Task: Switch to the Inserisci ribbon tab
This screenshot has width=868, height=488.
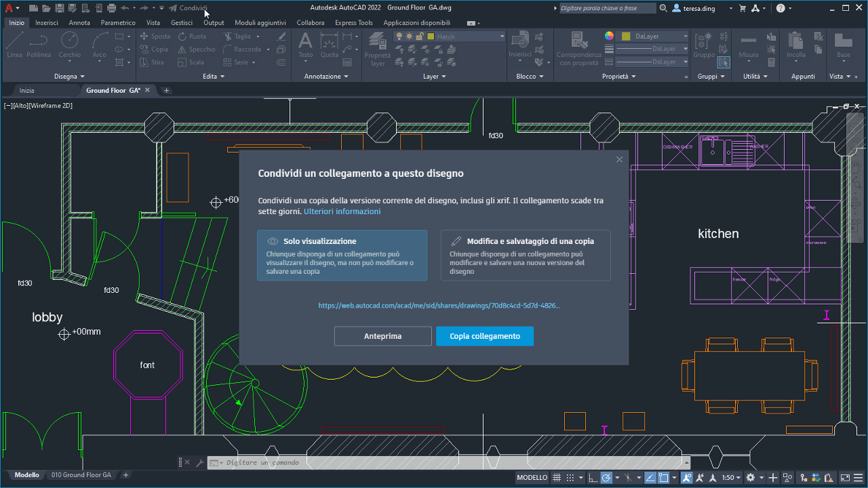Action: (x=47, y=22)
